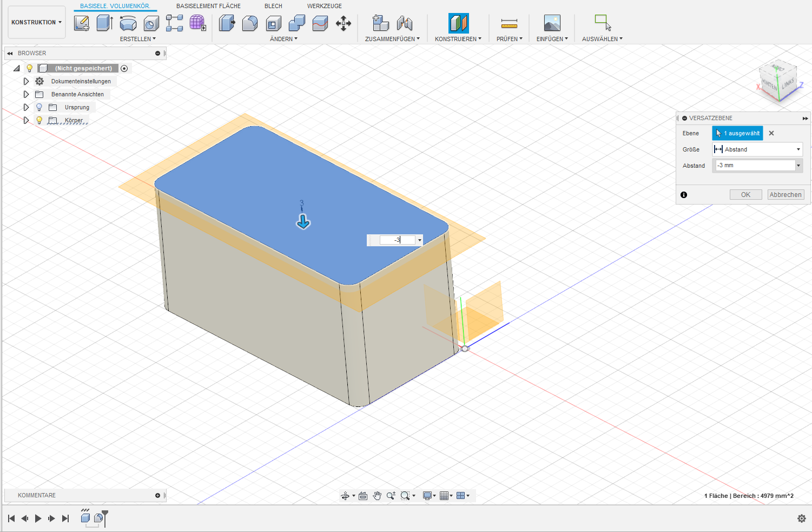Select the Press Pull tool
Screen dimensions: 812x532
point(227,23)
